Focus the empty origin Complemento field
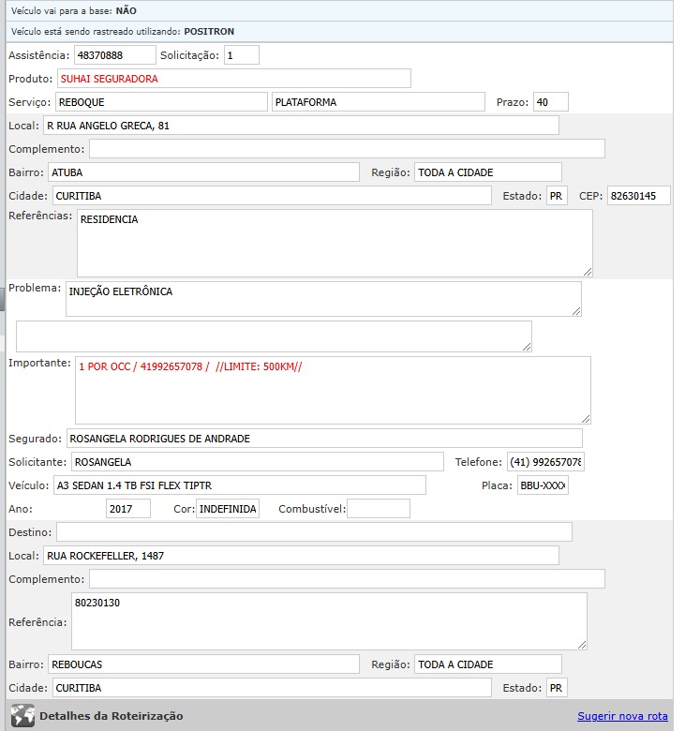Screen dimensions: 700x731 tap(348, 149)
